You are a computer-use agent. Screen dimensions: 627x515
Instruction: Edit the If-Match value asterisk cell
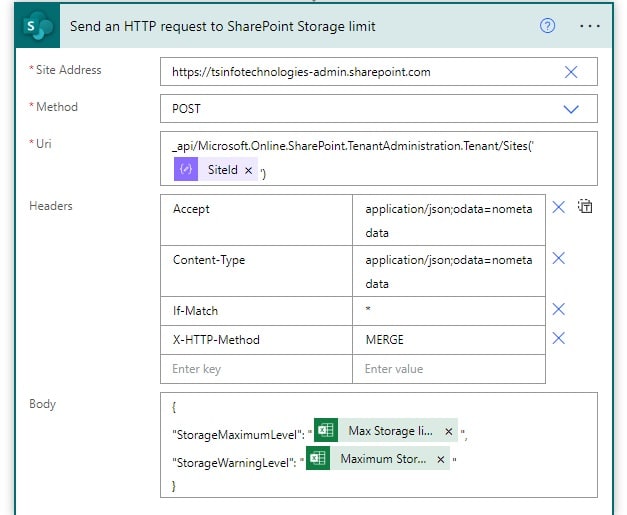click(x=449, y=311)
